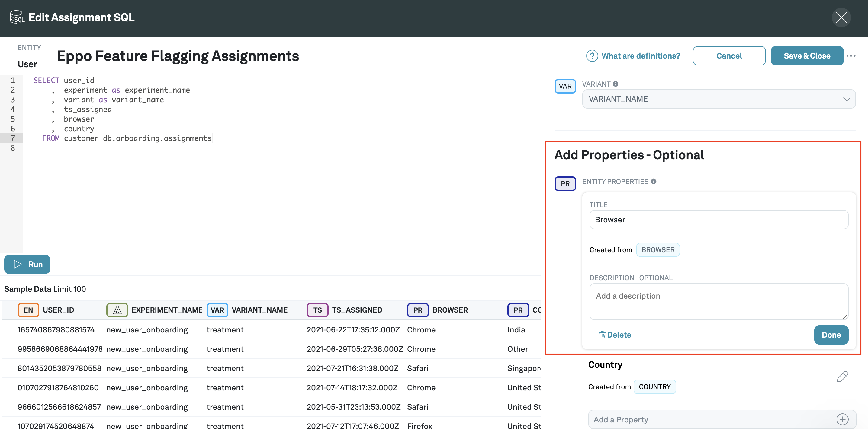Close the Edit Assignment SQL dialog
This screenshot has height=429, width=868.
point(841,17)
